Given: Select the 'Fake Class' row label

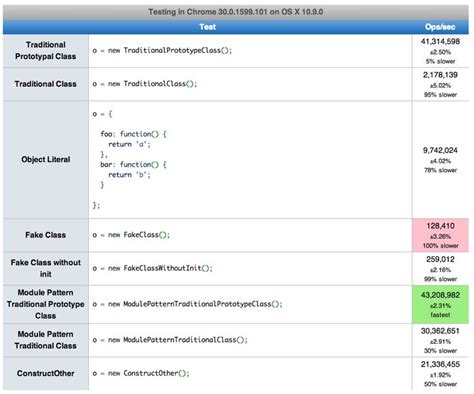Looking at the screenshot, I should click(46, 235).
